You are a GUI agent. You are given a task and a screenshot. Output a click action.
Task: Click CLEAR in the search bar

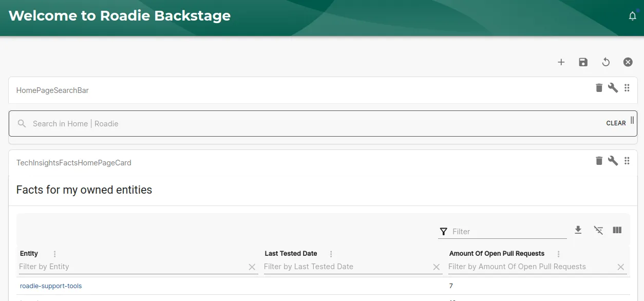click(616, 123)
